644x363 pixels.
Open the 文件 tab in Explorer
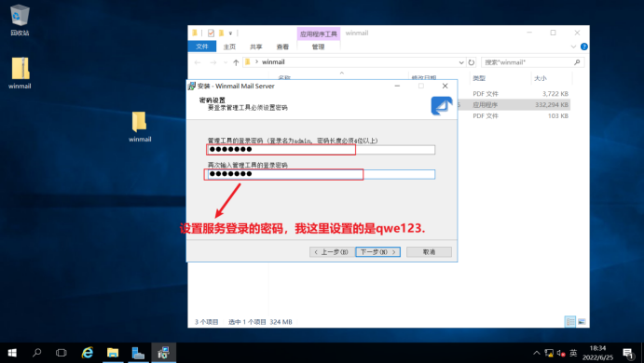201,47
